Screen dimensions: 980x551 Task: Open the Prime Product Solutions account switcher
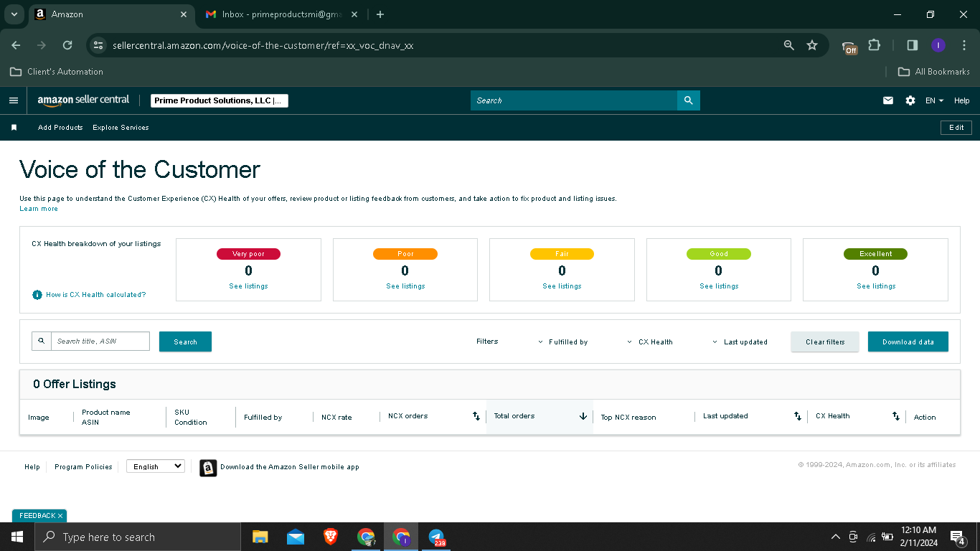pos(220,100)
